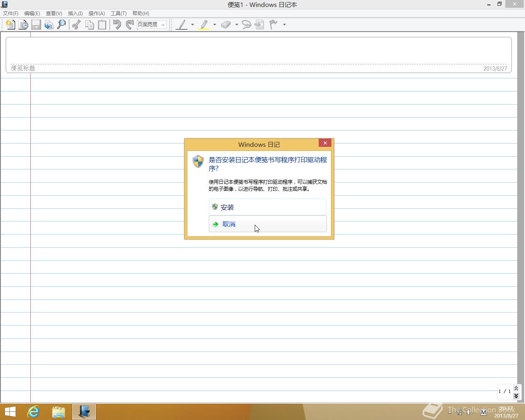Viewport: 525px width, 420px height.
Task: Expand the Eraser options arrow
Action: click(x=237, y=25)
